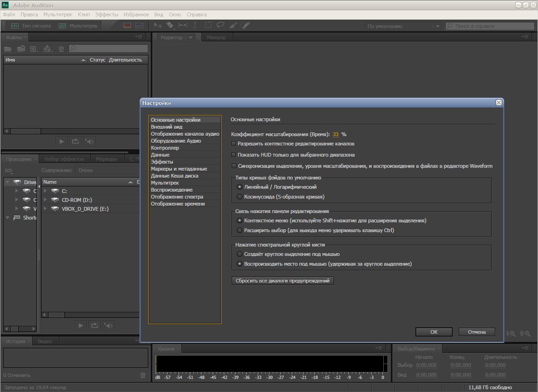Open file using Files panel folder icon
Viewport: 538px width, 392px height.
[8, 48]
